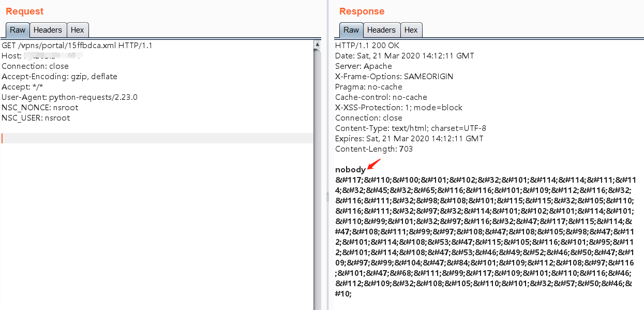Click the Date header line in Response
The height and width of the screenshot is (310, 644).
[405, 56]
